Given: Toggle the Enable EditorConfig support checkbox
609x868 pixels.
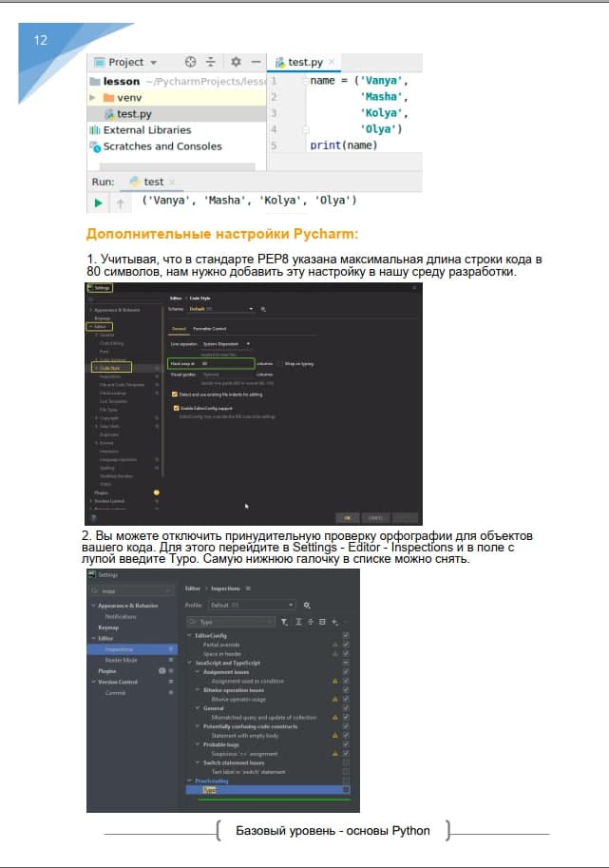Looking at the screenshot, I should tap(174, 408).
